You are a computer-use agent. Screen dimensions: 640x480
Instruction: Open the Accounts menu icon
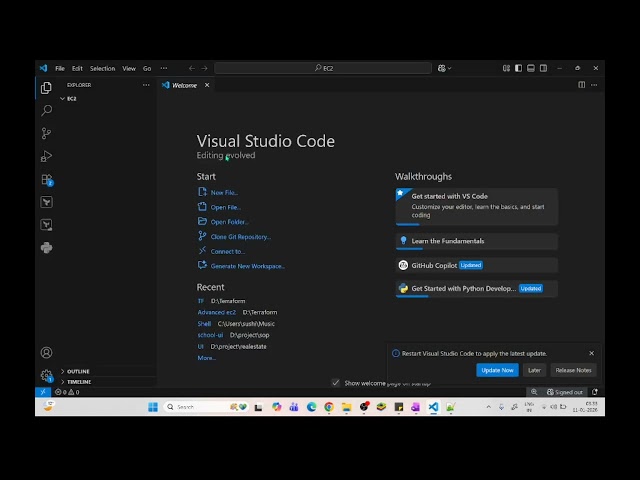point(46,353)
